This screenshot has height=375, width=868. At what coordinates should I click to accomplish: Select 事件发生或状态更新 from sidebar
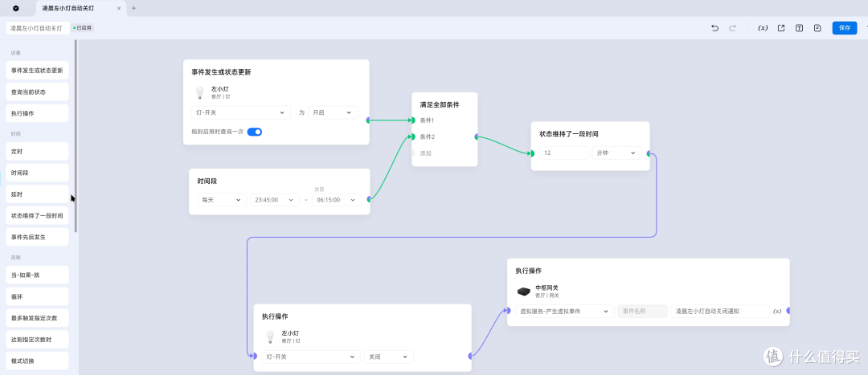coord(37,70)
